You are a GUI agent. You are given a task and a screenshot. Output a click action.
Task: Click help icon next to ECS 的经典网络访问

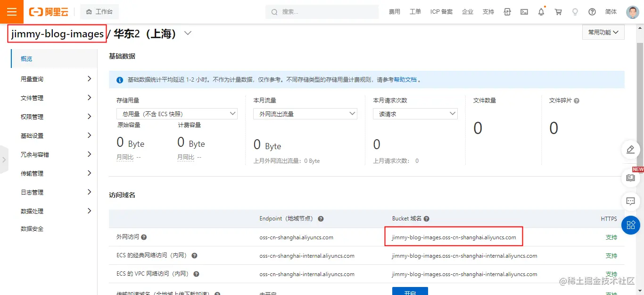pyautogui.click(x=194, y=256)
